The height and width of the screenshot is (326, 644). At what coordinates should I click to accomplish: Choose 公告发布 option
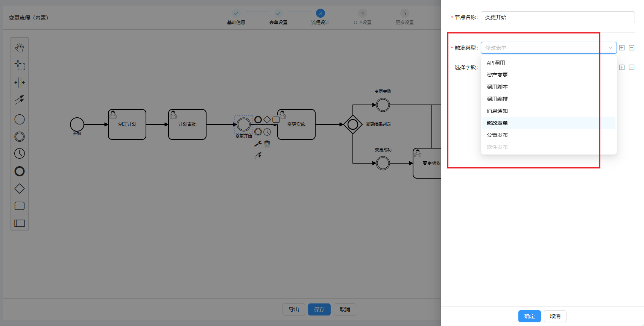point(548,135)
